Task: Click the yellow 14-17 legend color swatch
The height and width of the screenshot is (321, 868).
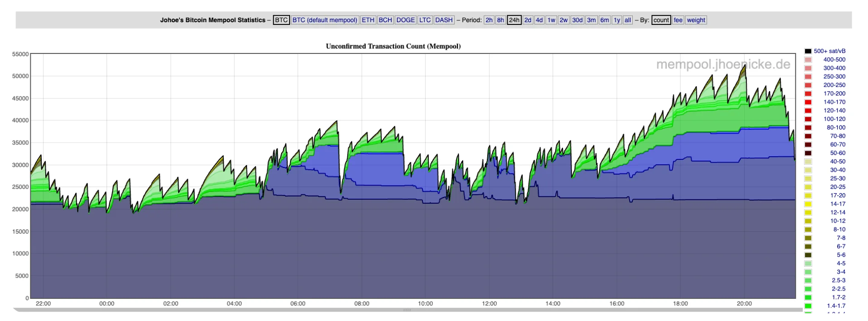Action: [x=808, y=204]
